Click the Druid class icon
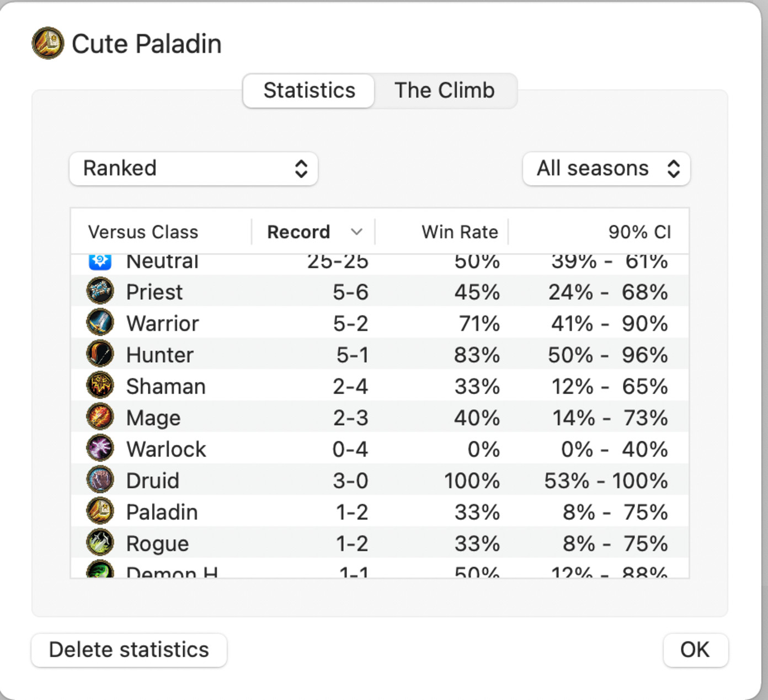768x700 pixels. coord(100,479)
